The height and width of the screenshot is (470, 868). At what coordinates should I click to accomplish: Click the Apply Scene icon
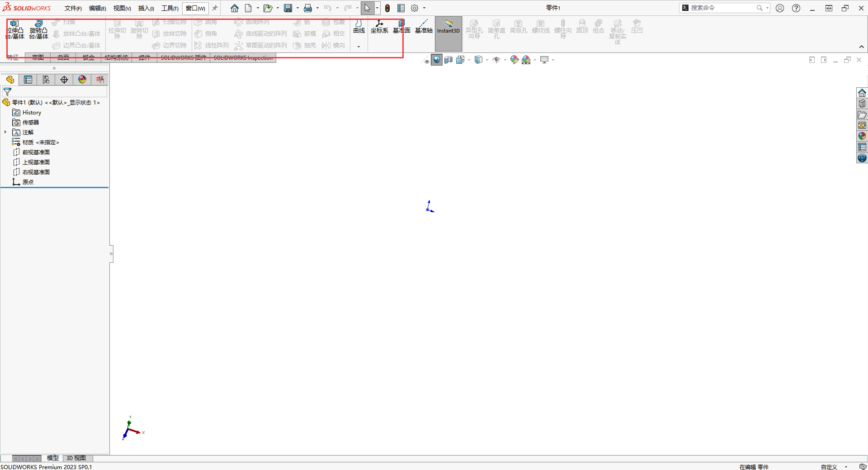(x=526, y=60)
